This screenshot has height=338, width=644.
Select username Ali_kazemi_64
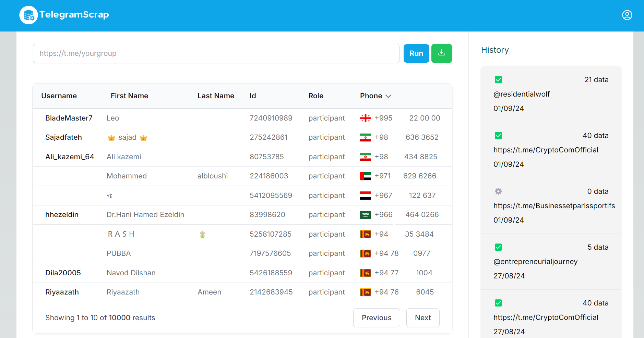point(70,157)
